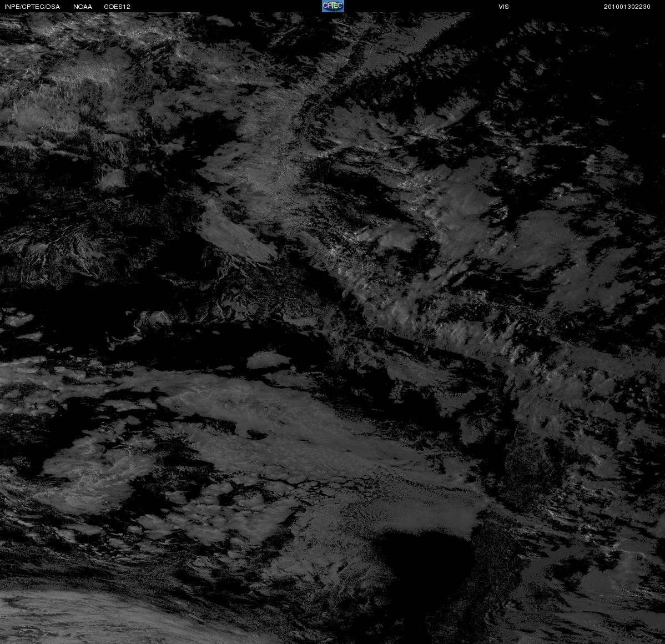
Task: Select the INPE/CPTEC/DSA header text
Action: 32,7
